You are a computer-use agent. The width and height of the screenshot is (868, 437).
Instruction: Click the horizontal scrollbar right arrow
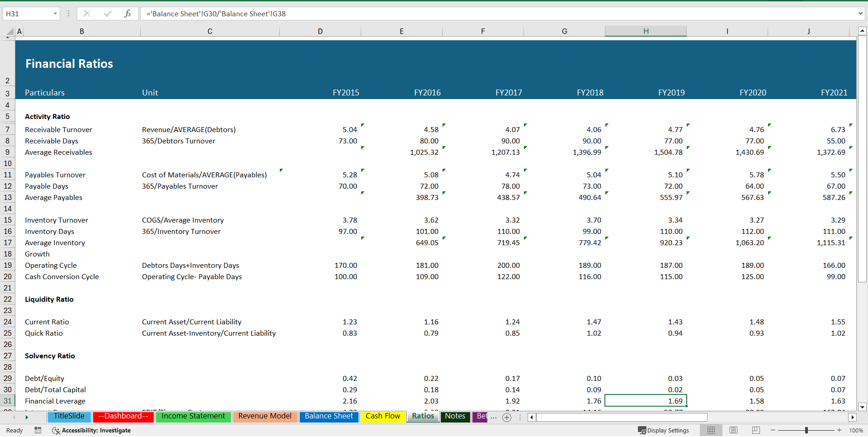coord(853,418)
